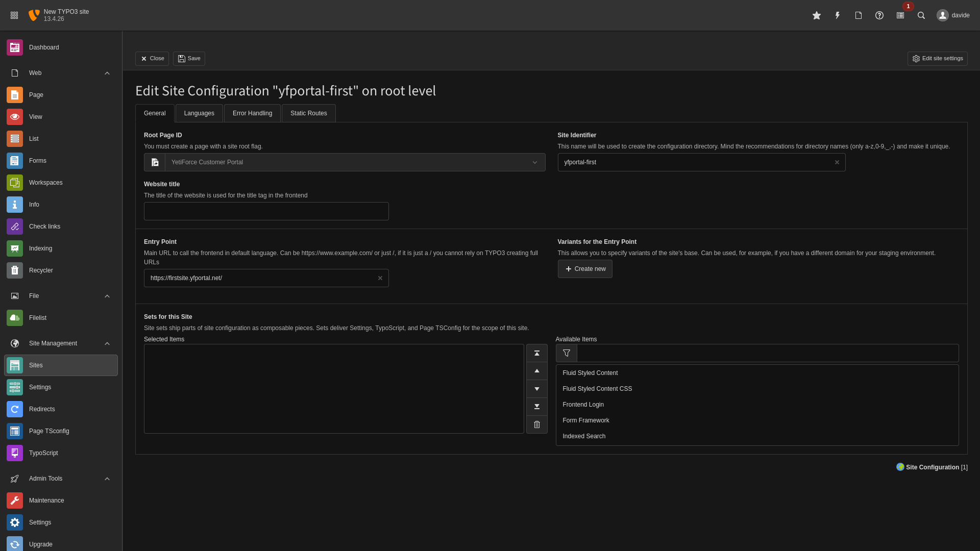This screenshot has height=551, width=980.
Task: Click the Save button
Action: 189,59
